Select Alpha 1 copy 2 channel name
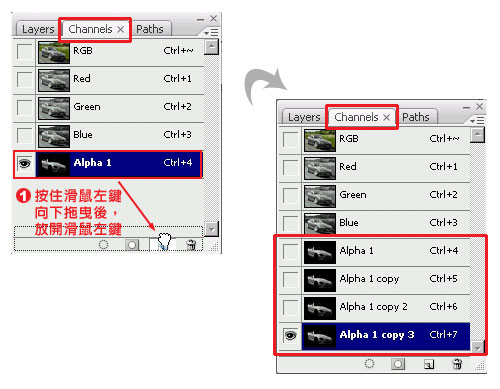The height and width of the screenshot is (389, 500). [x=374, y=307]
